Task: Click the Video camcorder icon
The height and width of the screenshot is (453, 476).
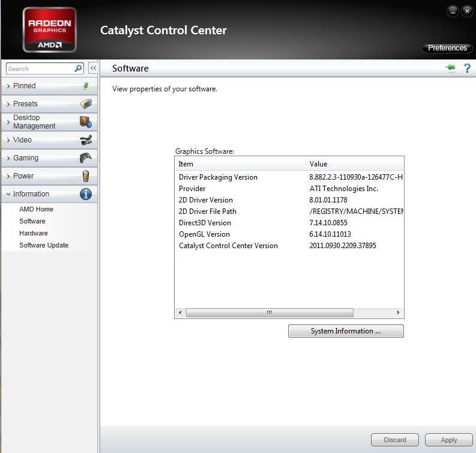Action: 86,140
